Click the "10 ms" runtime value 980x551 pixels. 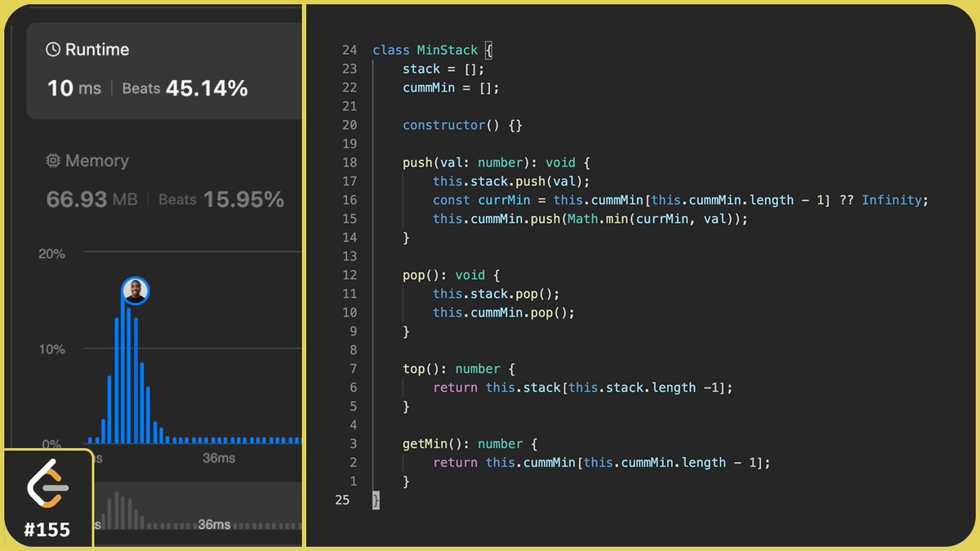point(73,87)
